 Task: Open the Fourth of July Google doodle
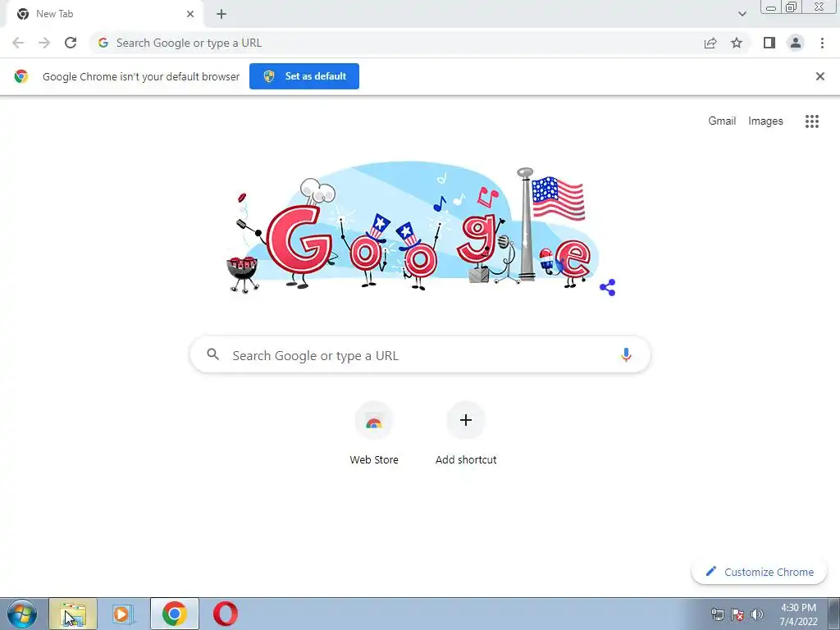pos(413,228)
